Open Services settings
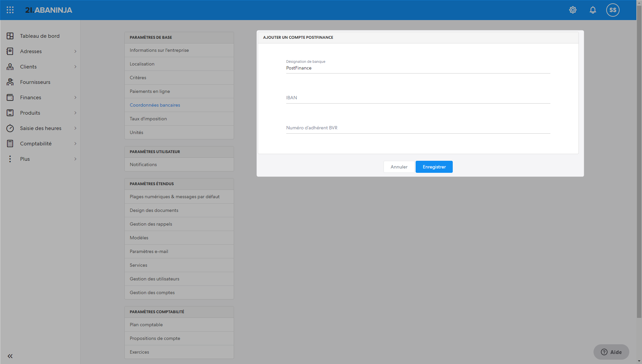 tap(179, 265)
